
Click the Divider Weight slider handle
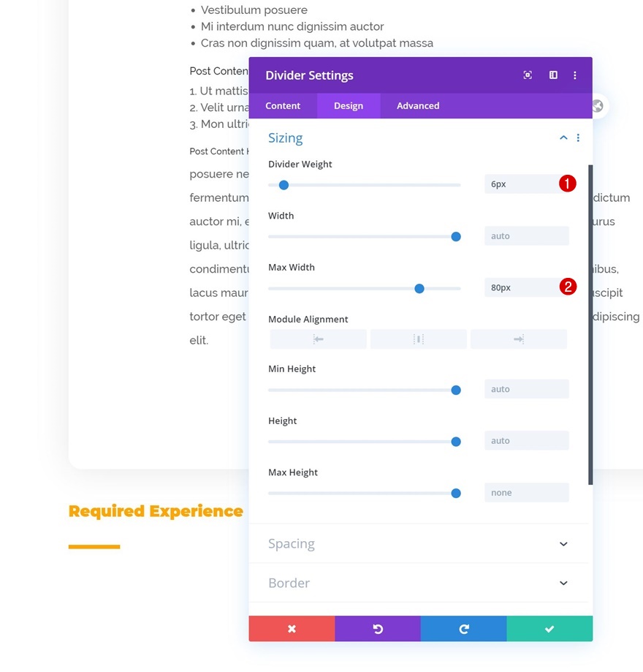coord(284,185)
